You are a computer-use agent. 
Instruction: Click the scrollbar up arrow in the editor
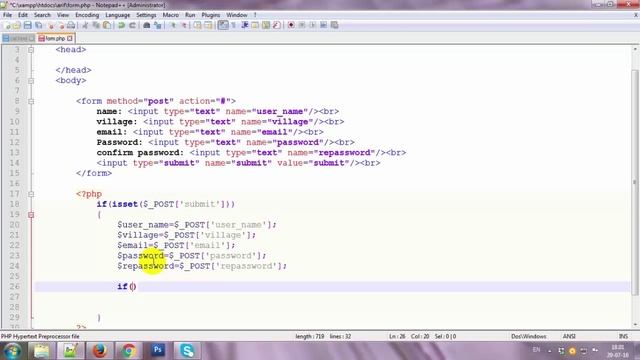click(x=635, y=49)
